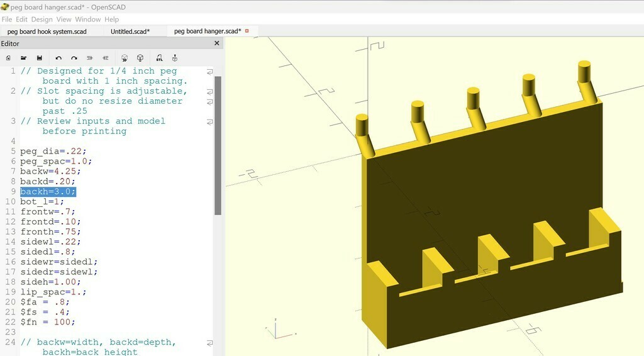The image size is (644, 356).
Task: Open the File menu
Action: [7, 19]
